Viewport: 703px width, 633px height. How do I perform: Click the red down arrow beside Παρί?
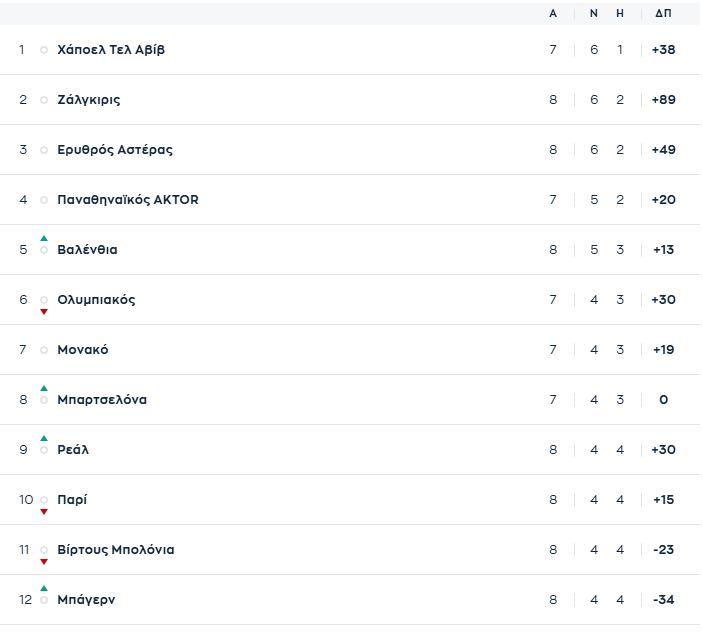pos(44,512)
